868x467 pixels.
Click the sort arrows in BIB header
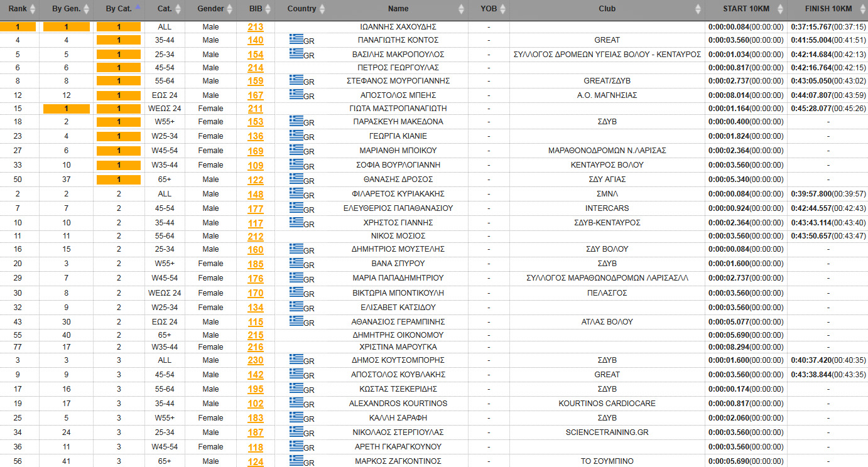268,9
